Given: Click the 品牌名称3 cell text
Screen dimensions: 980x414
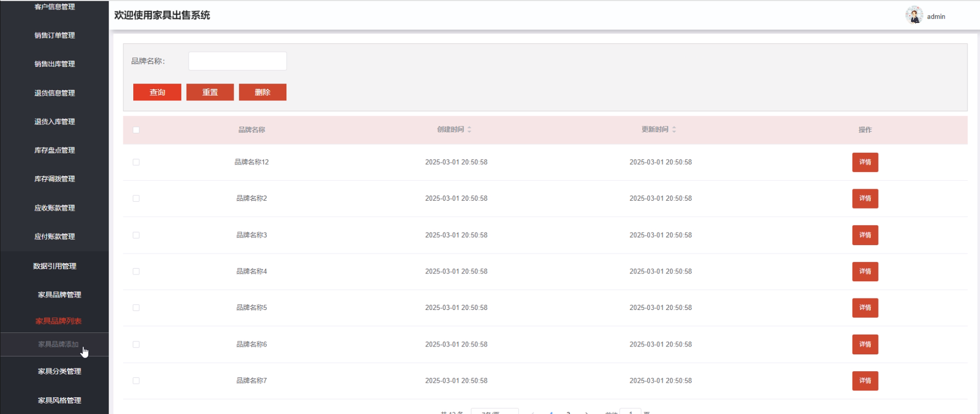Looking at the screenshot, I should click(x=251, y=235).
